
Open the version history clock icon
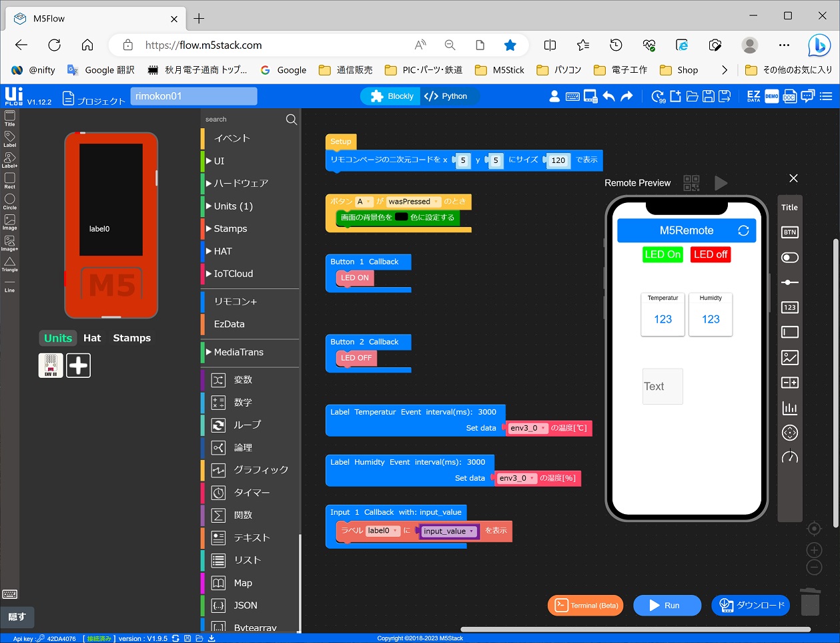pyautogui.click(x=659, y=97)
